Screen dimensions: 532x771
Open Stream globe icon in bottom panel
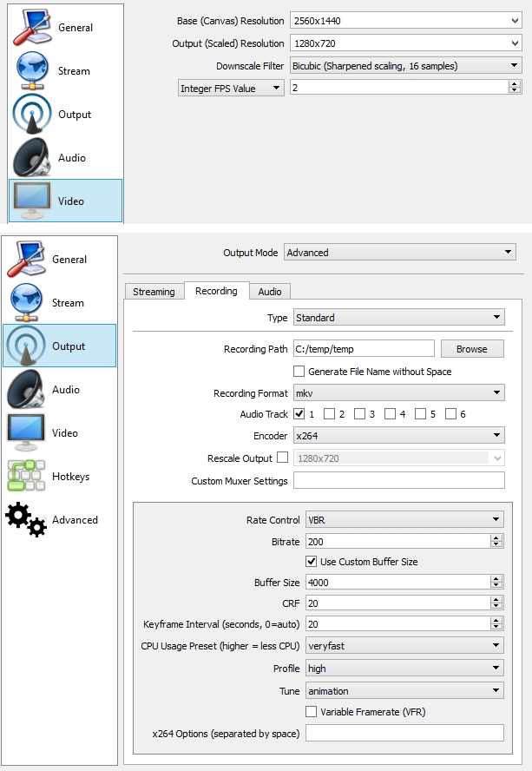(27, 302)
